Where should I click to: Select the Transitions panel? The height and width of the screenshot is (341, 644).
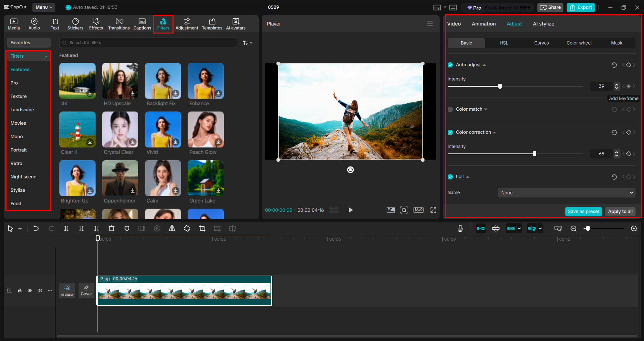click(119, 23)
